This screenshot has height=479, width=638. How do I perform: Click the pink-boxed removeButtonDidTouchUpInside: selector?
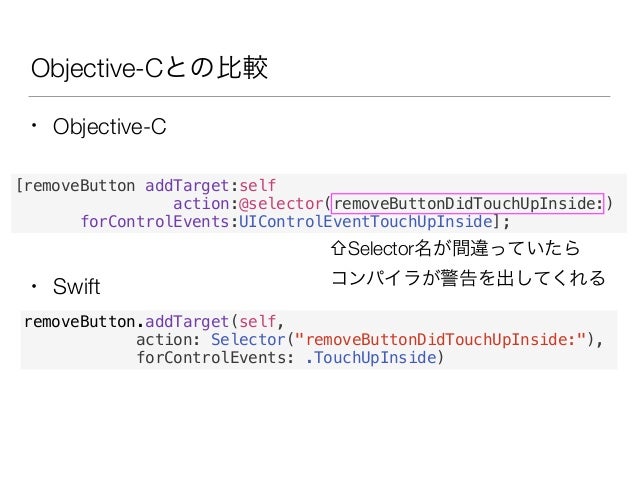pos(468,203)
